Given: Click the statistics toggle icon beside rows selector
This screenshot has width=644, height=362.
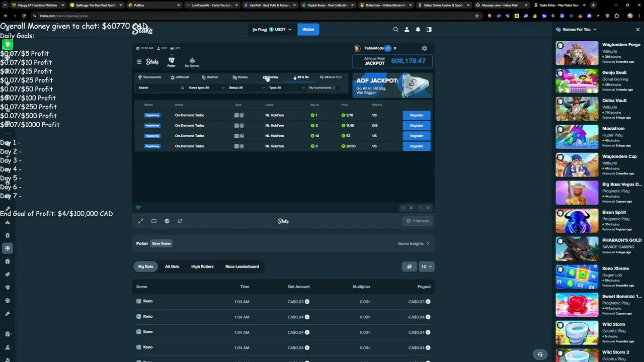Looking at the screenshot, I should click(x=409, y=266).
